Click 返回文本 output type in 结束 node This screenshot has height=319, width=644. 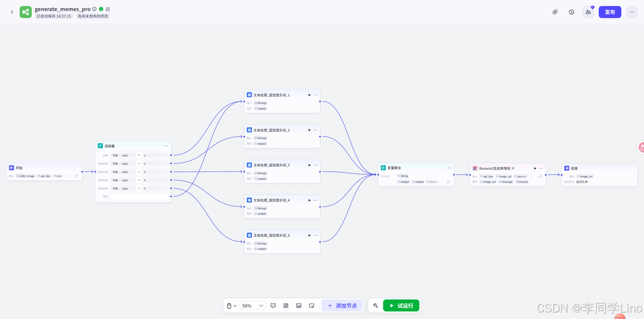582,182
